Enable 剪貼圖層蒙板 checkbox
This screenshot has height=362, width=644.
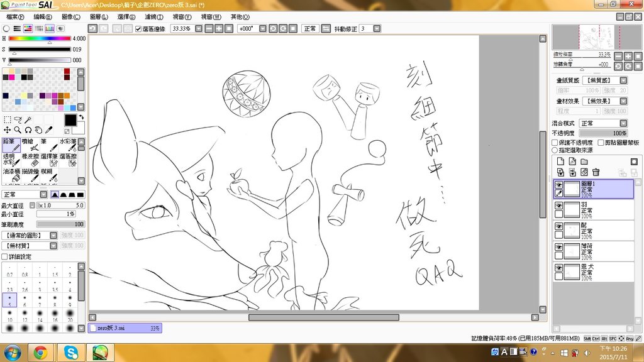pyautogui.click(x=601, y=143)
